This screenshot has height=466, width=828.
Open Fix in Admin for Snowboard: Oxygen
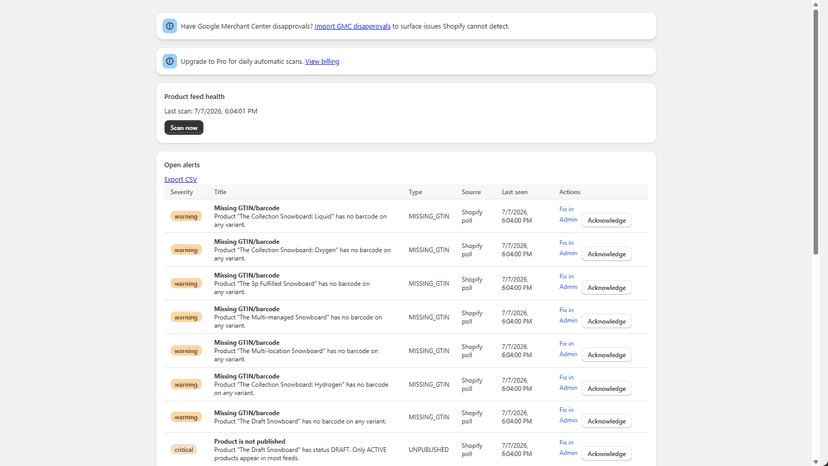568,248
